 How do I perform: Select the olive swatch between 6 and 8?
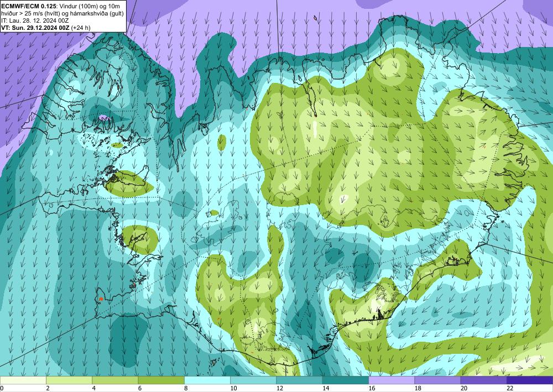click(x=161, y=380)
